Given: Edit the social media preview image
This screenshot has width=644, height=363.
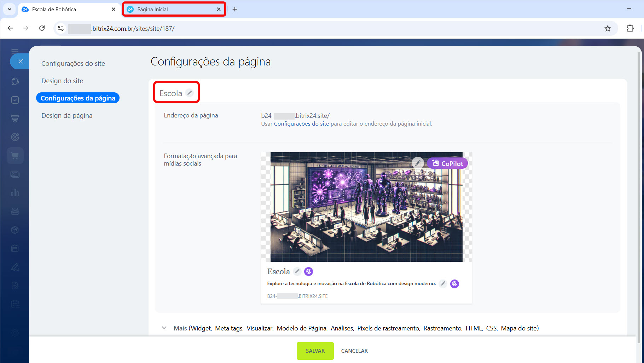Looking at the screenshot, I should coord(418,163).
